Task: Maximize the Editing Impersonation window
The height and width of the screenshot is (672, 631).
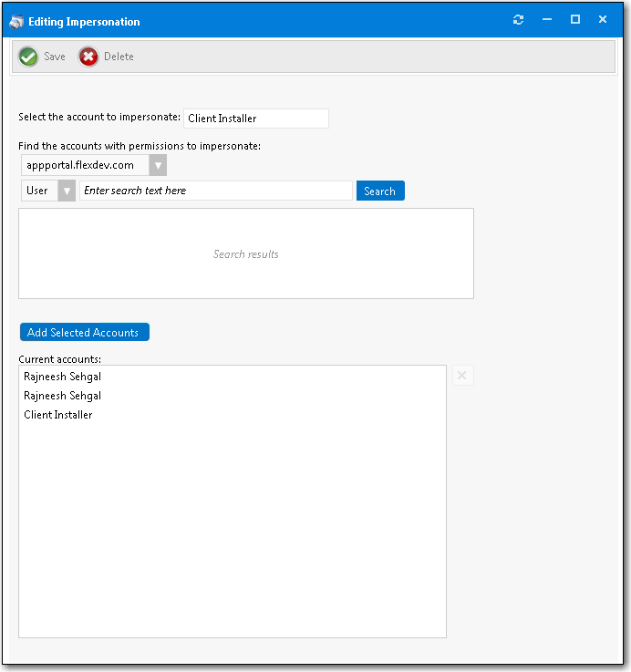Action: pyautogui.click(x=575, y=20)
